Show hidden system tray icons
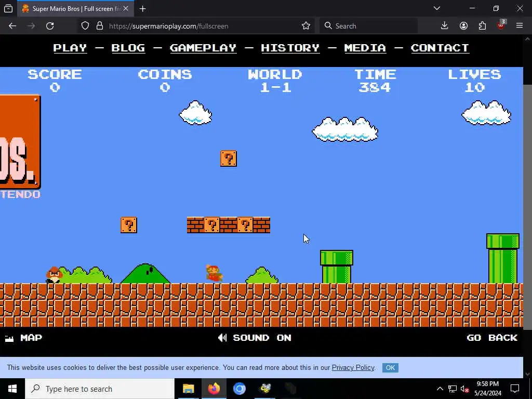532x399 pixels. pos(440,389)
